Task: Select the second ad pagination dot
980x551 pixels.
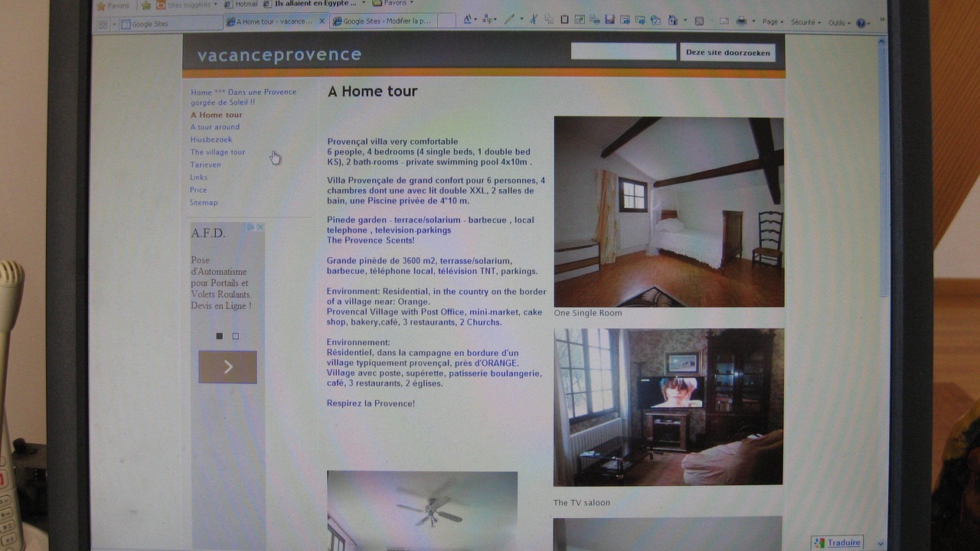Action: pyautogui.click(x=235, y=336)
